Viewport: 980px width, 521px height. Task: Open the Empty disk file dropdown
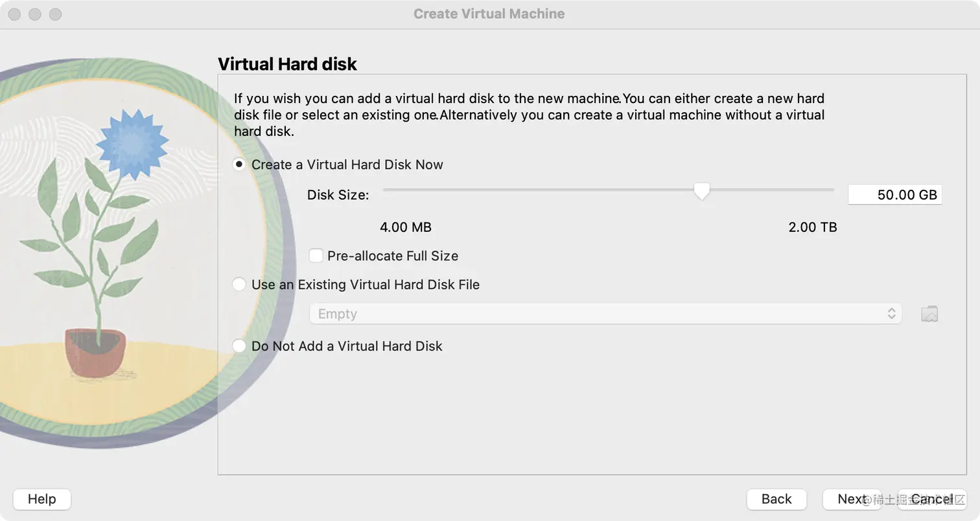[606, 314]
